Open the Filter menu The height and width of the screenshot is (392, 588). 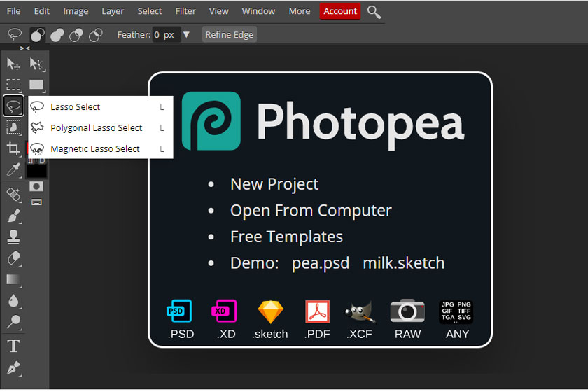tap(185, 11)
